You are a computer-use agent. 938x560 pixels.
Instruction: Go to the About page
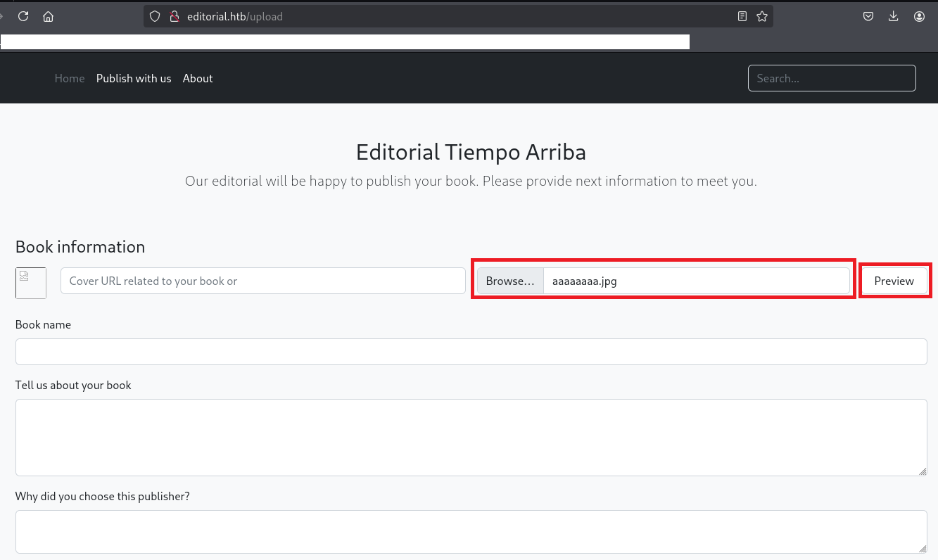[x=198, y=78]
